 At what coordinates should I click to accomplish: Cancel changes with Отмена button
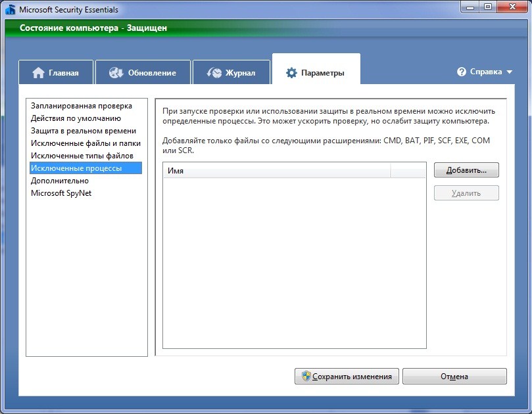(x=454, y=377)
